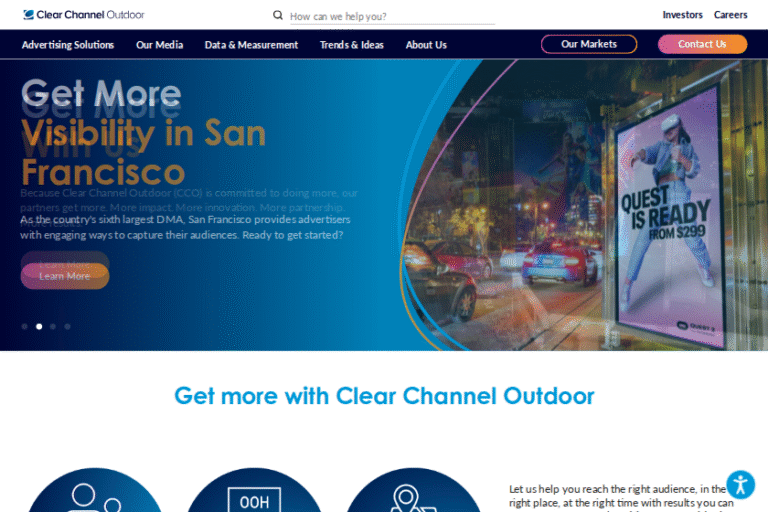Viewport: 768px width, 512px height.
Task: Select the second carousel slide dot
Action: coord(39,326)
